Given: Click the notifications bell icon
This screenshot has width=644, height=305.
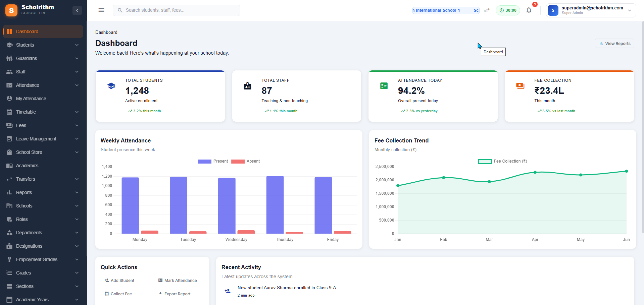Looking at the screenshot, I should [x=529, y=10].
